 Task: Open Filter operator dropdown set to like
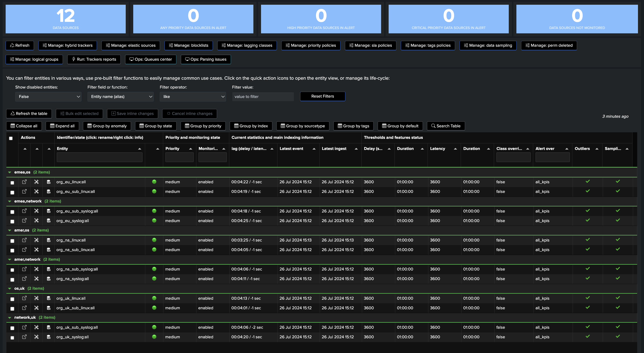tap(193, 97)
